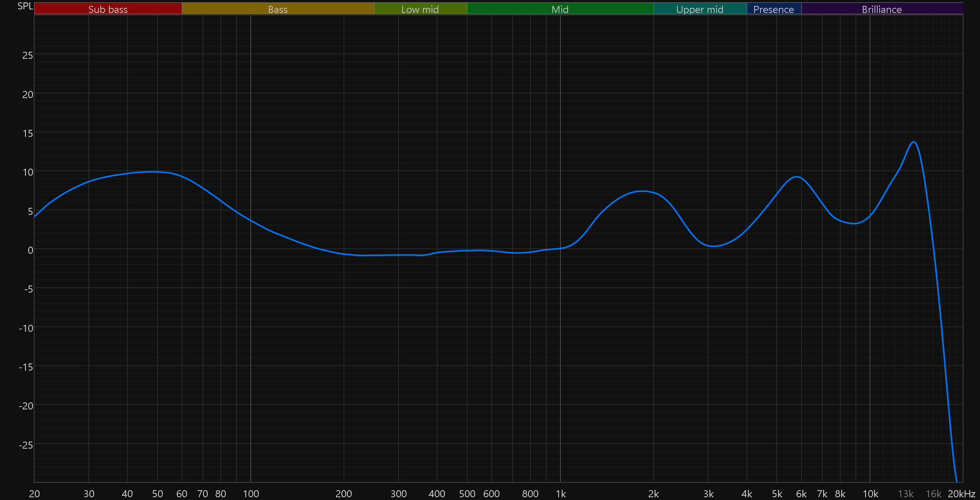980x500 pixels.
Task: Click the curve dip near 3k
Action: (713, 246)
